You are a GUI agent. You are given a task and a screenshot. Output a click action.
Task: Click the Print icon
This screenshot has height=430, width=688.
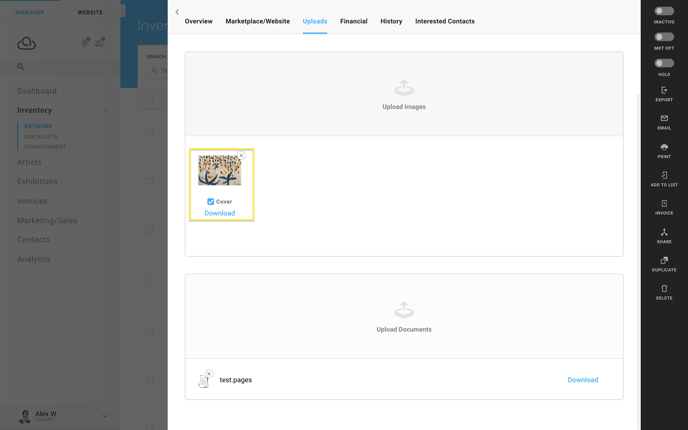coord(664,147)
